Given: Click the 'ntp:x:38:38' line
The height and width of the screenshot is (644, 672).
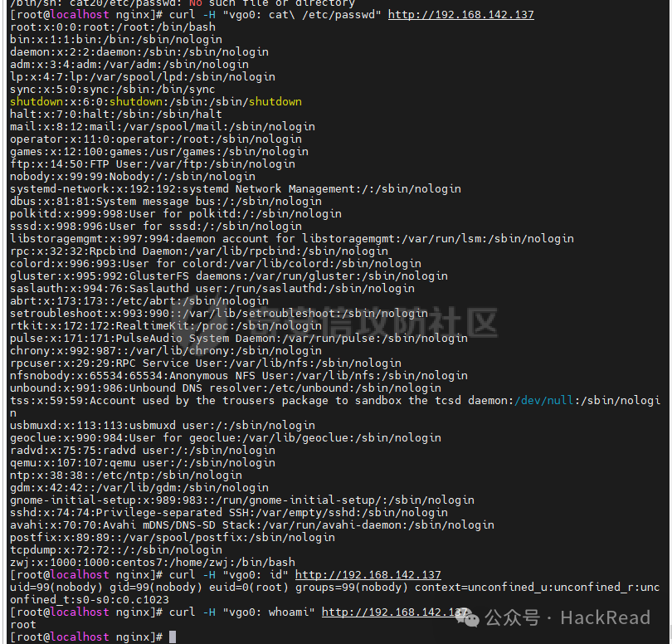Looking at the screenshot, I should click(126, 475).
